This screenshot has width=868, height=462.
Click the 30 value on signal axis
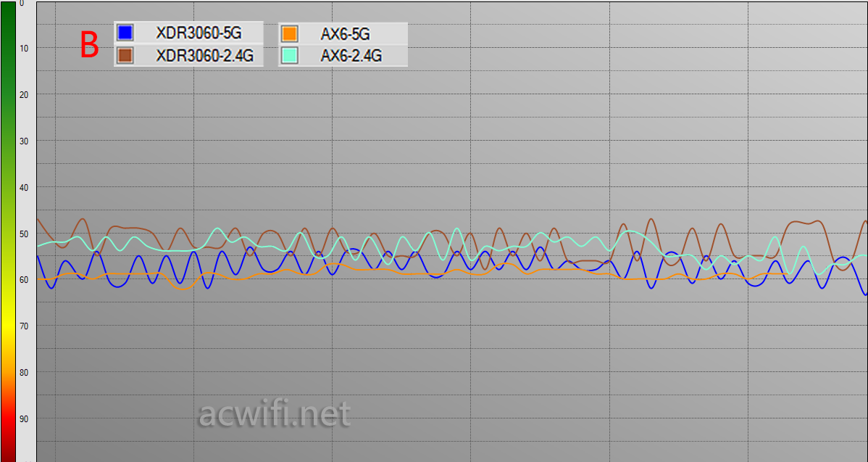tap(24, 141)
